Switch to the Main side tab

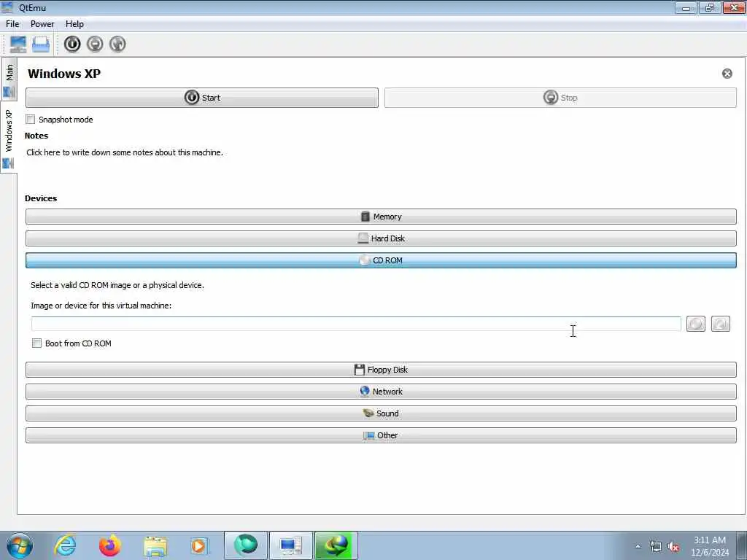pyautogui.click(x=9, y=79)
